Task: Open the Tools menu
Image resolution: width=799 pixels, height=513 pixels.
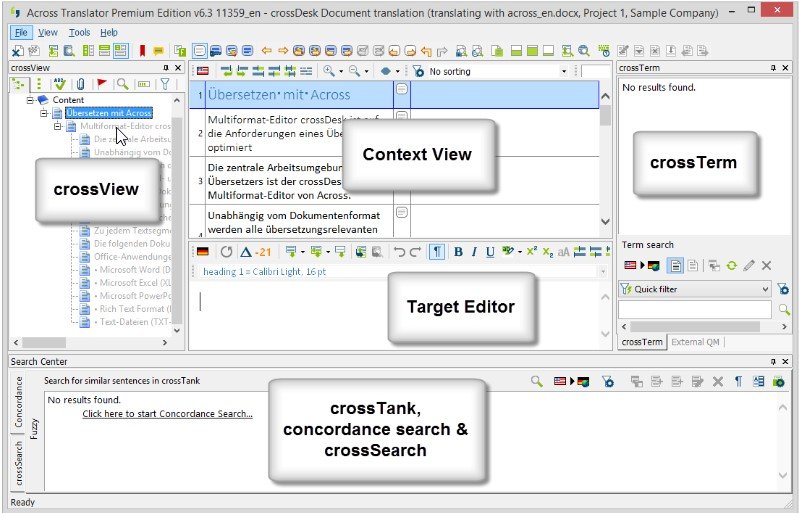Action: 79,33
